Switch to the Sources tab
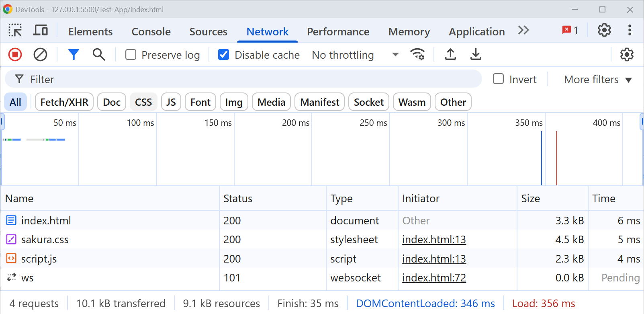The image size is (644, 314). [x=208, y=32]
